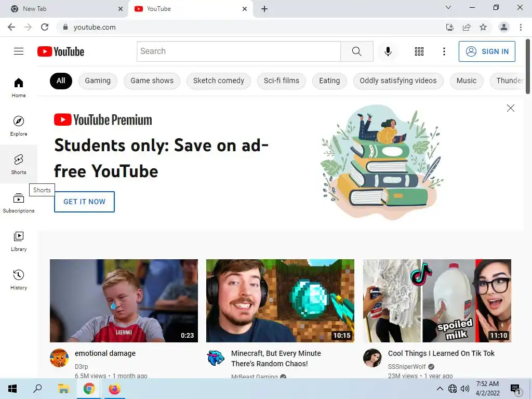This screenshot has width=532, height=399.
Task: Select the Game shows filter chip
Action: click(152, 81)
